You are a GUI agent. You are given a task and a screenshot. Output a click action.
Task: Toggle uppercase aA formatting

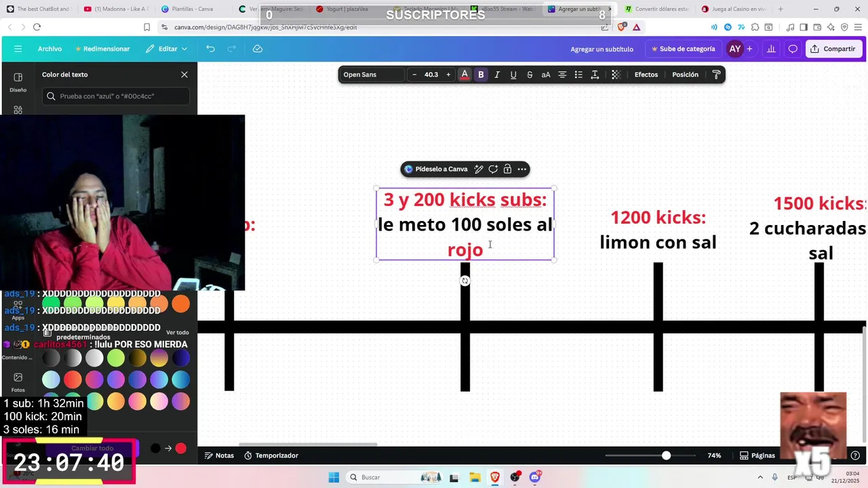546,75
